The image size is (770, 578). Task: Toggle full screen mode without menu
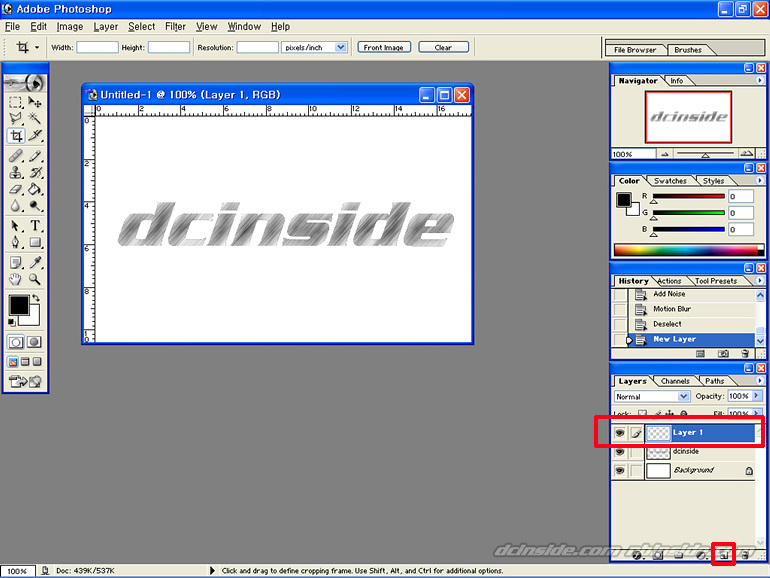pyautogui.click(x=37, y=362)
